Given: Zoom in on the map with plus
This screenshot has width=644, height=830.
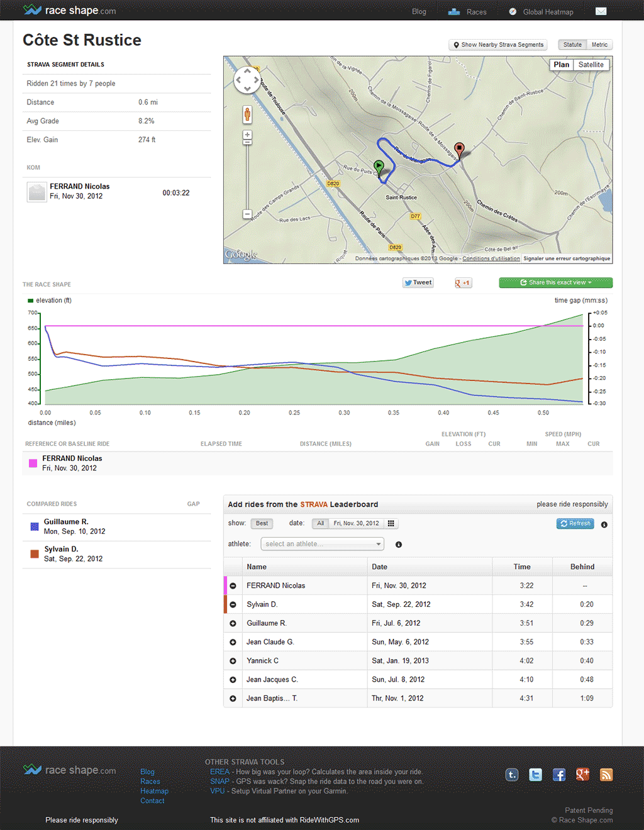Looking at the screenshot, I should (247, 135).
